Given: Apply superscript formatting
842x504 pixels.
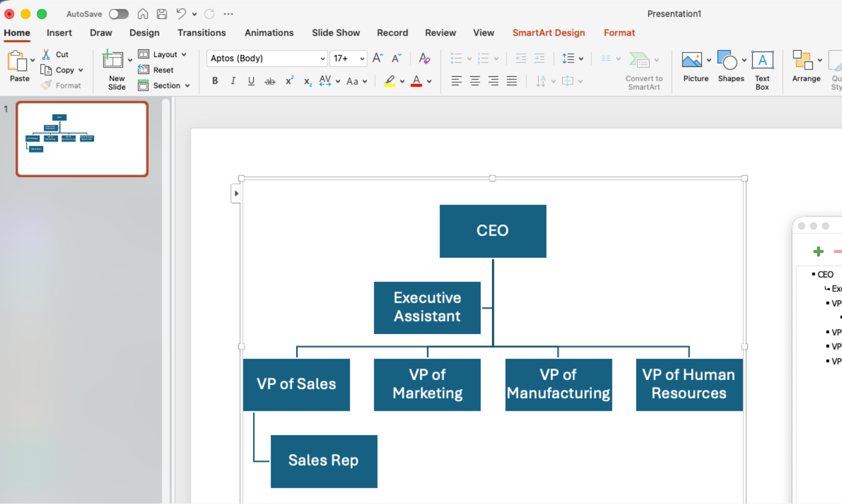Looking at the screenshot, I should tap(289, 81).
